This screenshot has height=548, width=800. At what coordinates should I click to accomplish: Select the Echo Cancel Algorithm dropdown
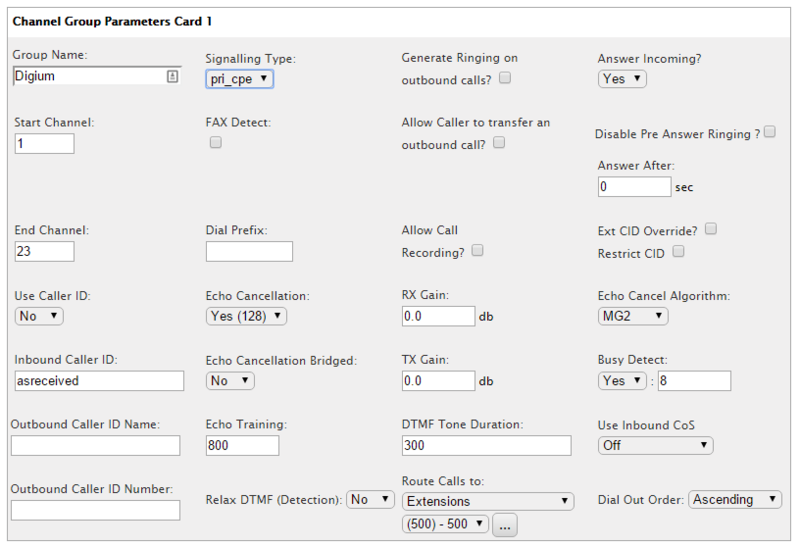[633, 316]
